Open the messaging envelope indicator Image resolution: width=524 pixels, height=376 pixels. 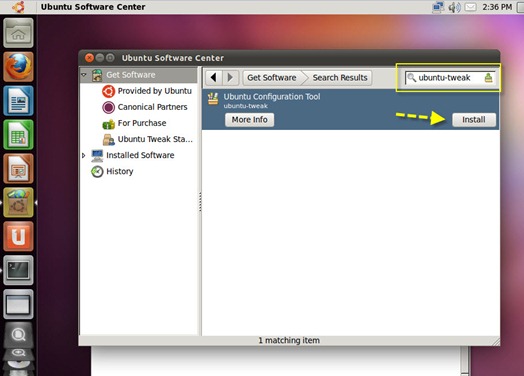click(471, 7)
